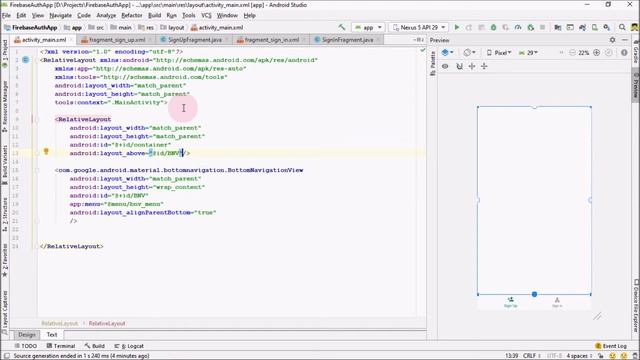Open the Event Log
640x360 pixels.
[x=611, y=346]
